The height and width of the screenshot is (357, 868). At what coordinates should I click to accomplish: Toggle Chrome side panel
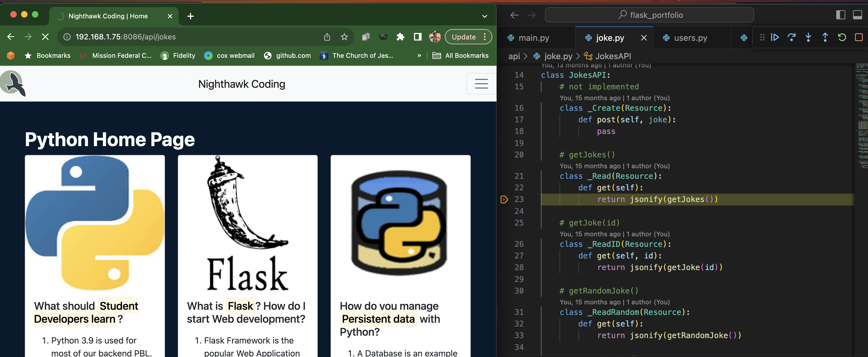coord(418,37)
